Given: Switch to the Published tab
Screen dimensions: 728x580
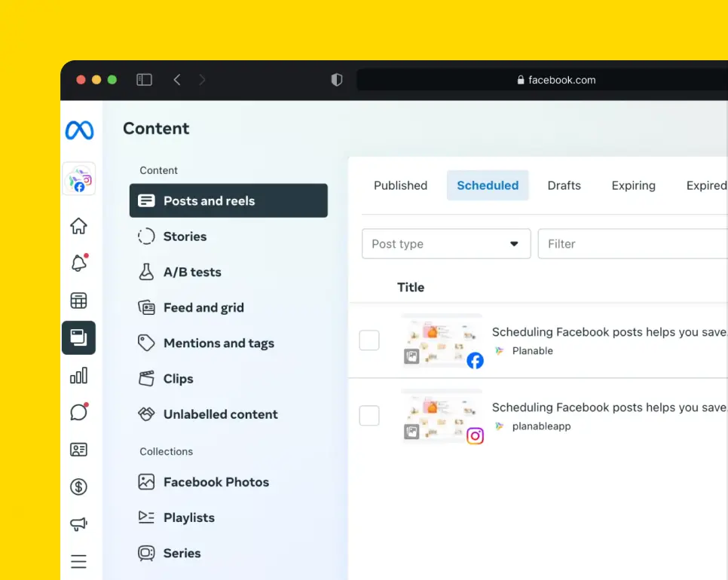Looking at the screenshot, I should pyautogui.click(x=400, y=185).
